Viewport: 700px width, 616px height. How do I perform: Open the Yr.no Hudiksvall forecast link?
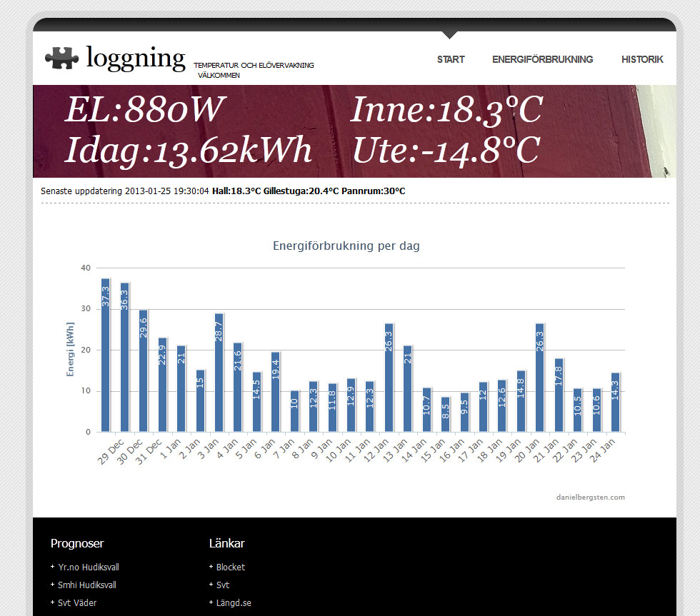[88, 567]
